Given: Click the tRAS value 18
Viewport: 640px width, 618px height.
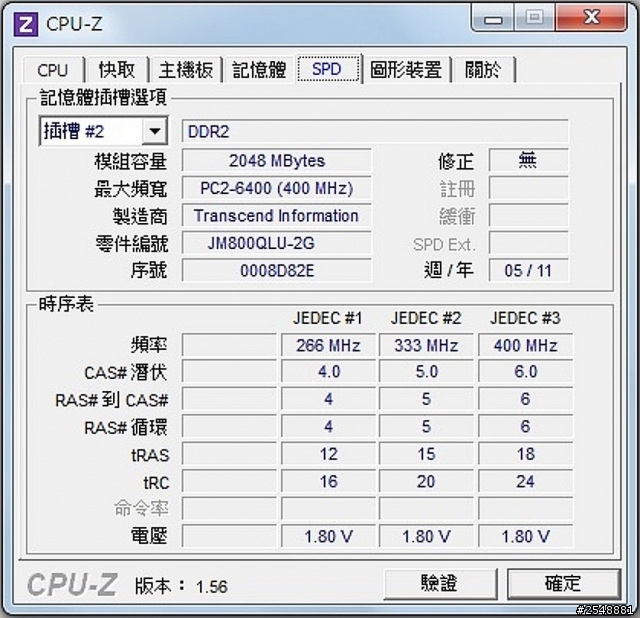Looking at the screenshot, I should tap(526, 454).
